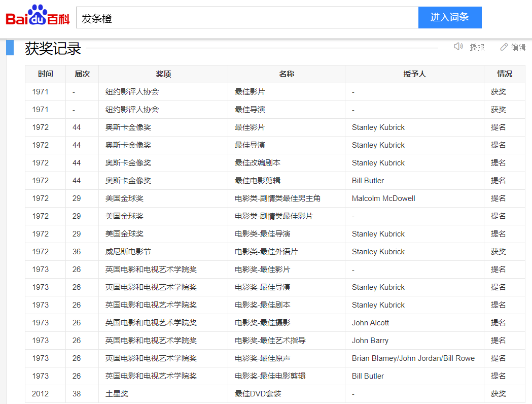
Task: Click the speaker icon for 播报
Action: [x=458, y=47]
